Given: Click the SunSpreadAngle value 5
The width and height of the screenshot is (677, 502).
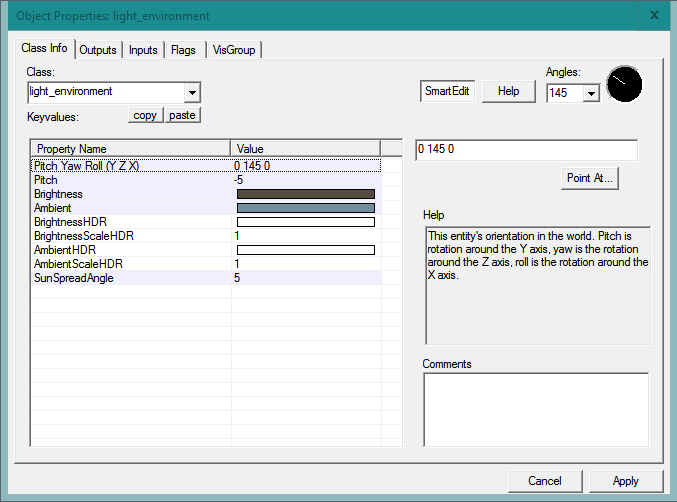Looking at the screenshot, I should coord(237,278).
